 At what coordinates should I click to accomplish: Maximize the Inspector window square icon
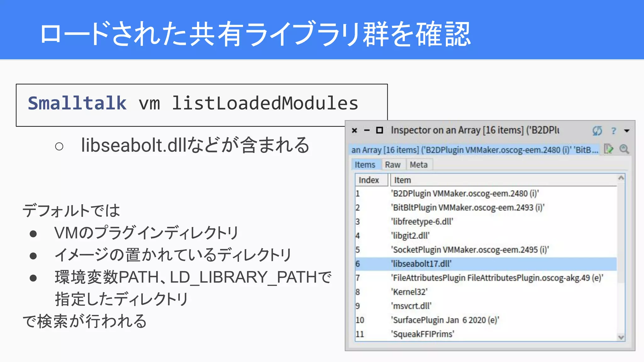tap(380, 130)
